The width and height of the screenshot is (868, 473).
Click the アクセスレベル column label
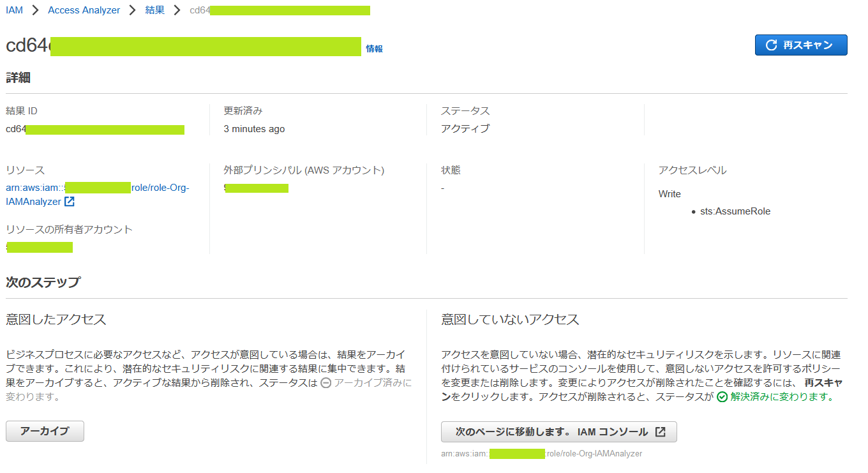pos(692,170)
